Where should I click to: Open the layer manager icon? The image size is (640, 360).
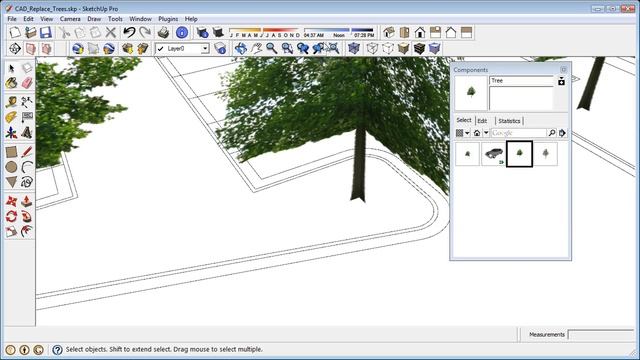click(220, 49)
